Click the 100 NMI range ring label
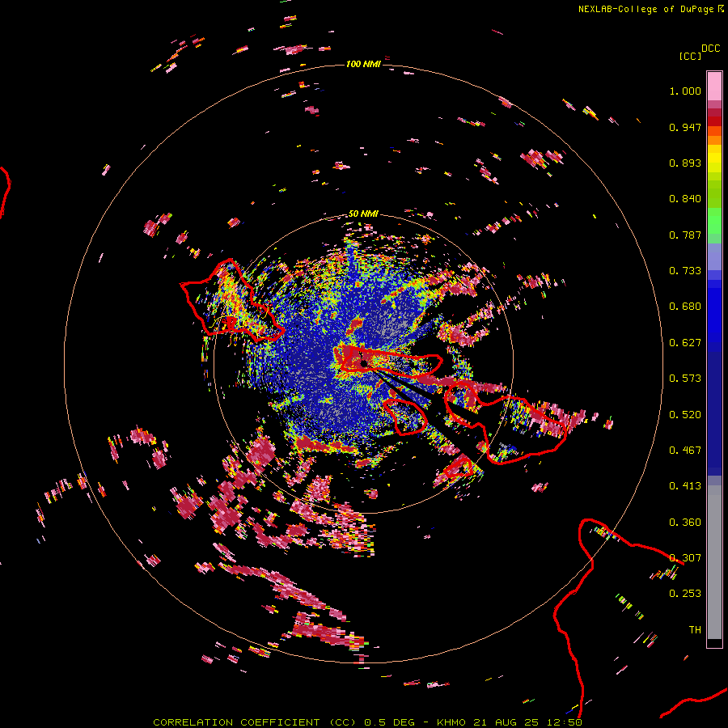Screen dimensions: 728x728 [x=363, y=64]
